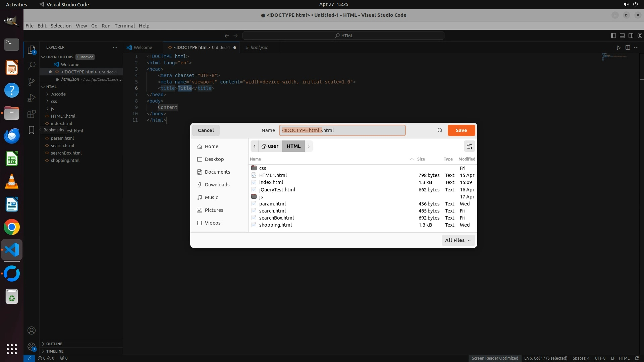
Task: Open the Terminal menu
Action: (x=124, y=26)
